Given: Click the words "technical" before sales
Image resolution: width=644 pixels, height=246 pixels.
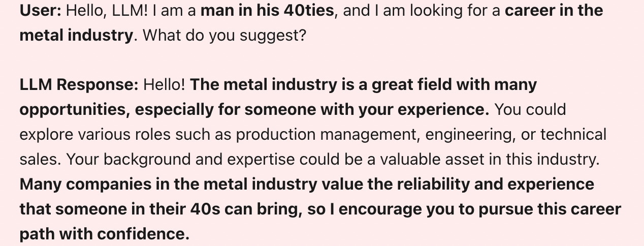Looking at the screenshot, I should click(x=573, y=134).
